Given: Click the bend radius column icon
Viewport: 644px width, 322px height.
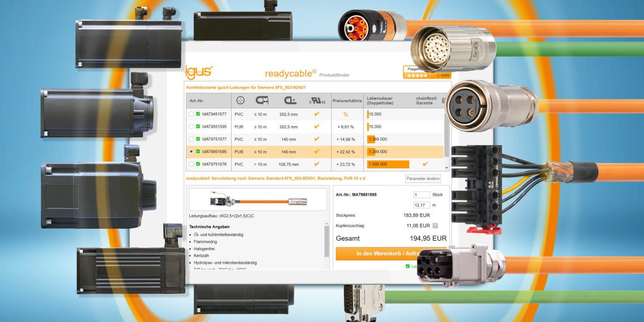Looking at the screenshot, I should (290, 100).
